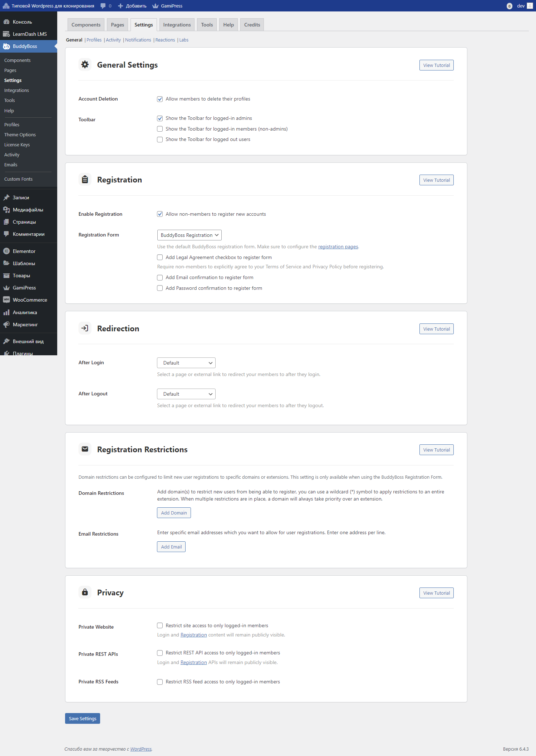Open the Labs settings subtab
Image resolution: width=536 pixels, height=756 pixels.
click(184, 40)
